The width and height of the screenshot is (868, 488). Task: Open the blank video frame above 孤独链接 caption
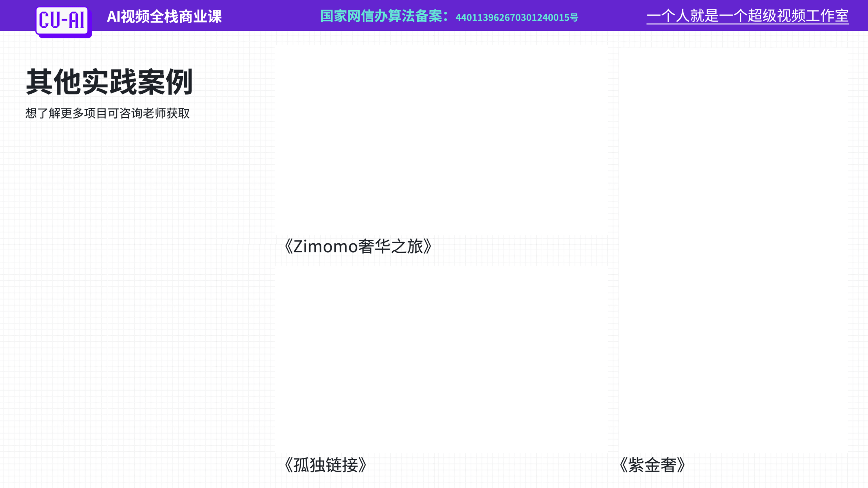(442, 359)
